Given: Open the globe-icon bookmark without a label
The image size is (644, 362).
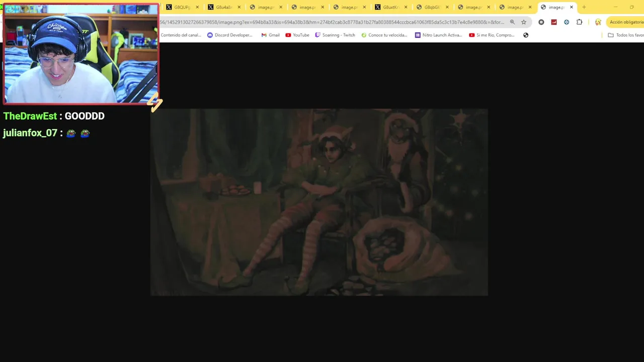Looking at the screenshot, I should [x=526, y=35].
